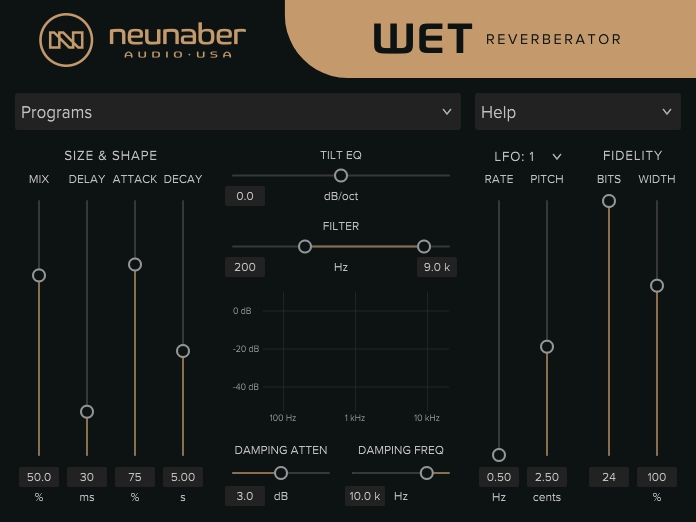This screenshot has height=522, width=696.
Task: Click the ATTACK value field 75
Action: [135, 477]
